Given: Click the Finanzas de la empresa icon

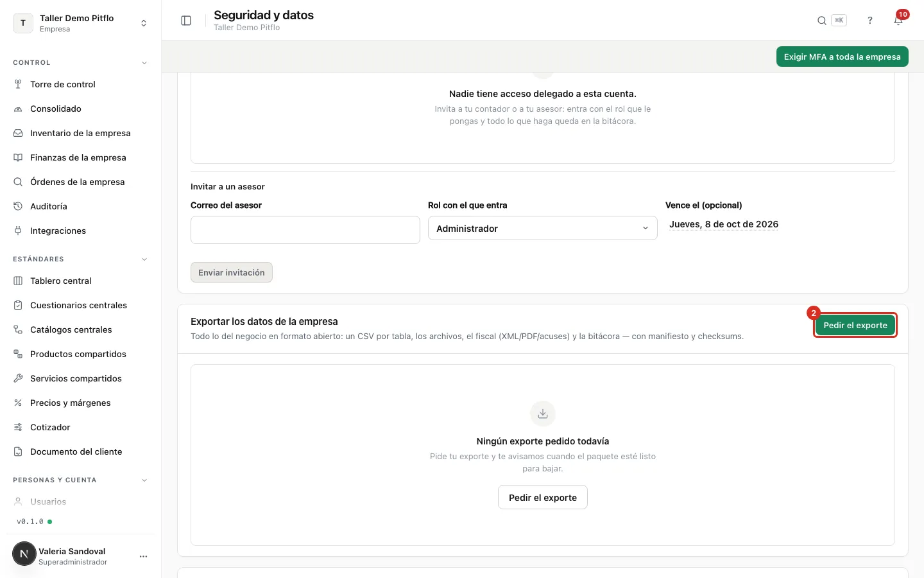Looking at the screenshot, I should [18, 157].
